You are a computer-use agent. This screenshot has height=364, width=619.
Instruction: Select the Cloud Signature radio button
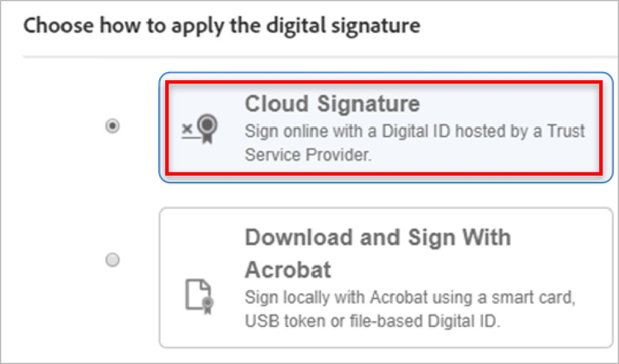point(113,126)
